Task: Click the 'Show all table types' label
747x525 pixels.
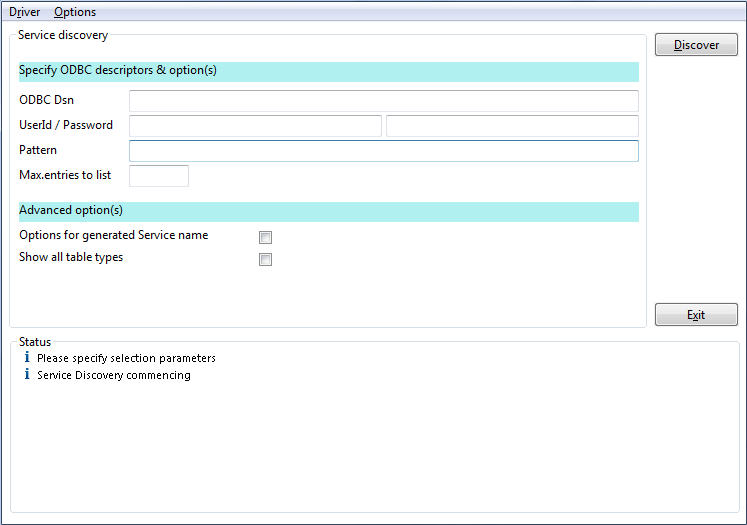Action: (71, 257)
